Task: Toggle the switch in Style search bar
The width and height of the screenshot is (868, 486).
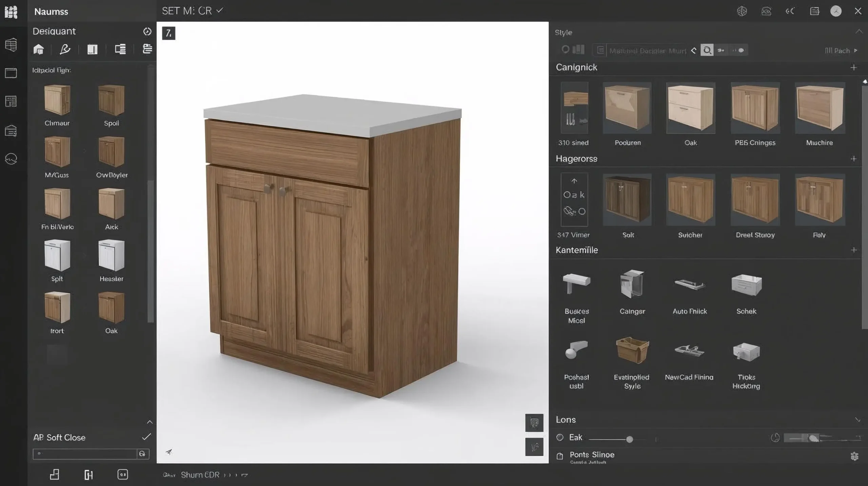Action: (738, 50)
